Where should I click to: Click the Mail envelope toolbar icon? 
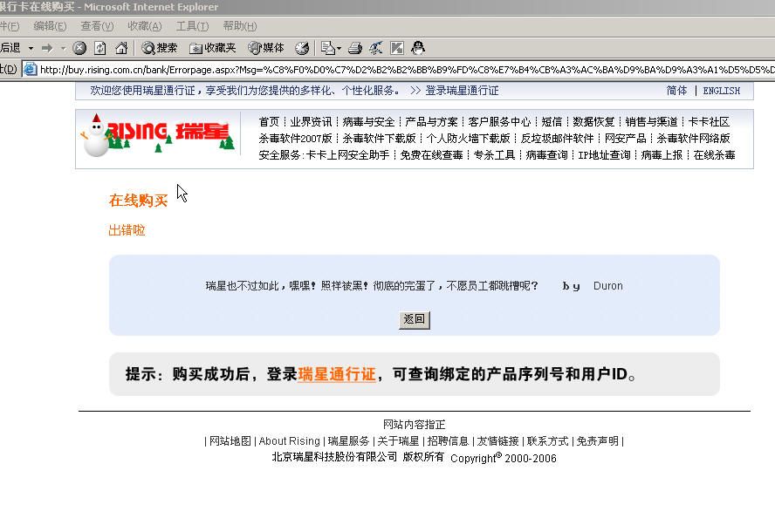(x=327, y=48)
